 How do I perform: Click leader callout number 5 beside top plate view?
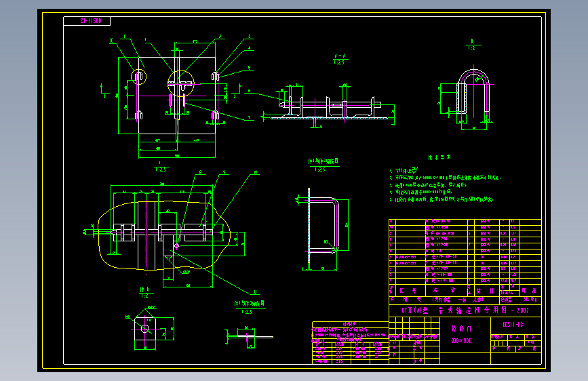pyautogui.click(x=249, y=68)
